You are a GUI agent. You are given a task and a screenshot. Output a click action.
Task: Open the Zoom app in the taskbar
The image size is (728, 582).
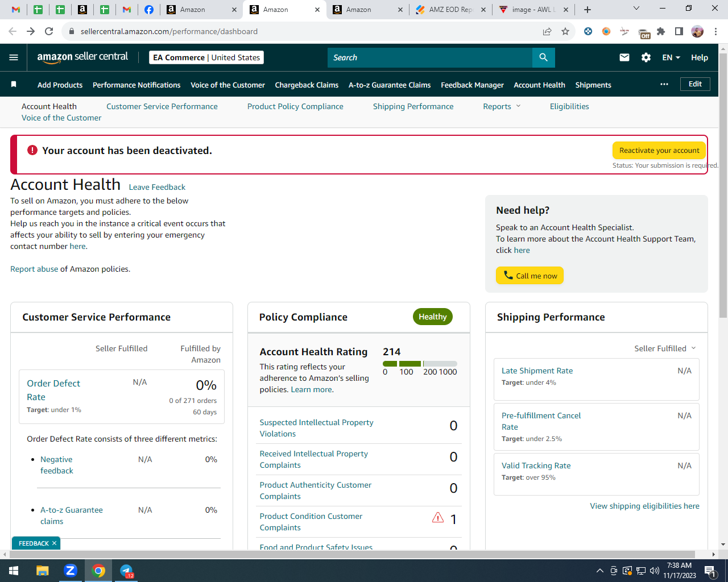click(71, 570)
